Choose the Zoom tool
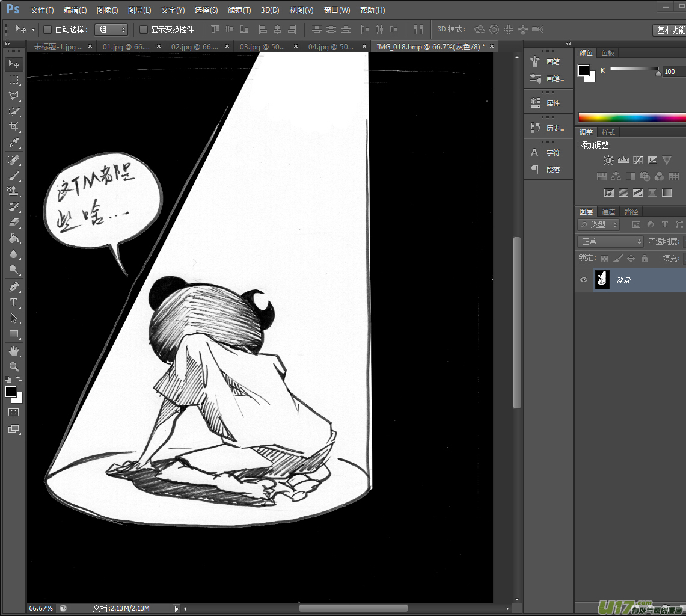686x616 pixels. coord(13,366)
